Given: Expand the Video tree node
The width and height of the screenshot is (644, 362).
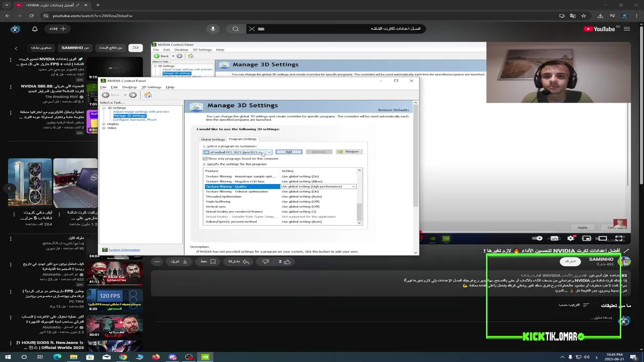Looking at the screenshot, I should point(104,128).
